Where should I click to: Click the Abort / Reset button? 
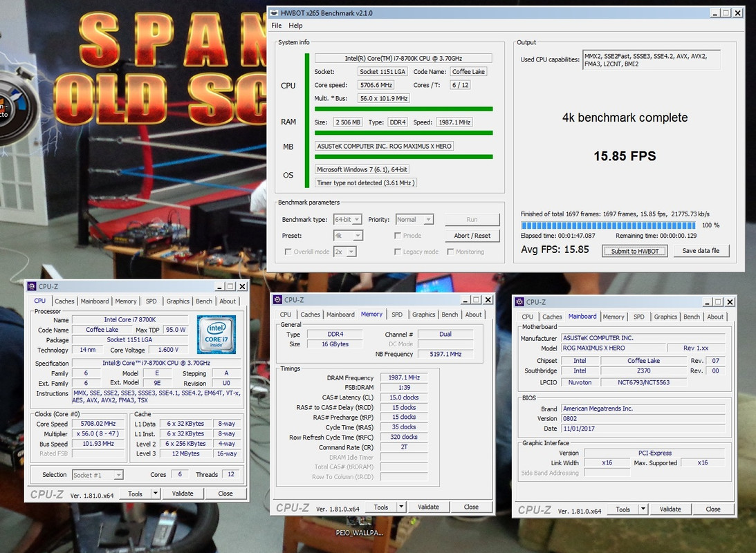point(472,236)
